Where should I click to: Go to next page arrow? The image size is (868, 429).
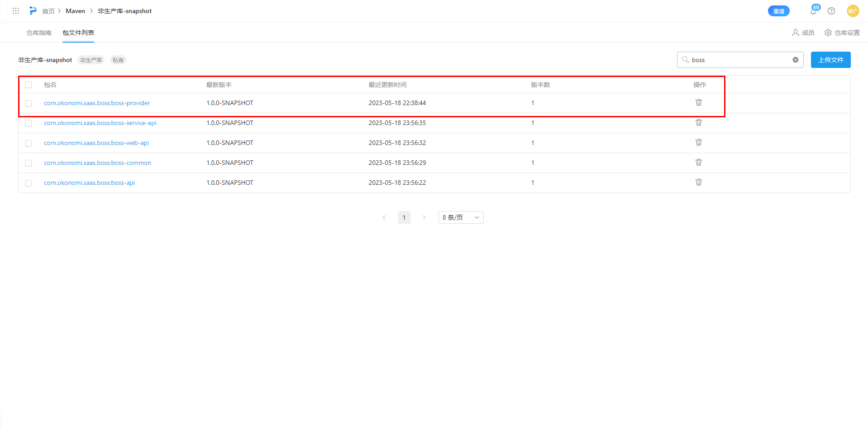coord(424,217)
